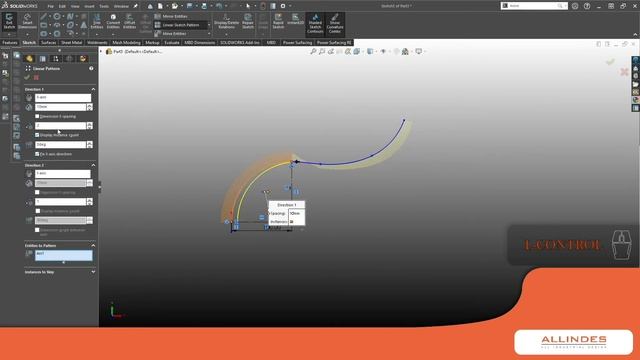Click the Rapid Sketch icon
Image resolution: width=640 pixels, height=360 pixels.
[278, 21]
